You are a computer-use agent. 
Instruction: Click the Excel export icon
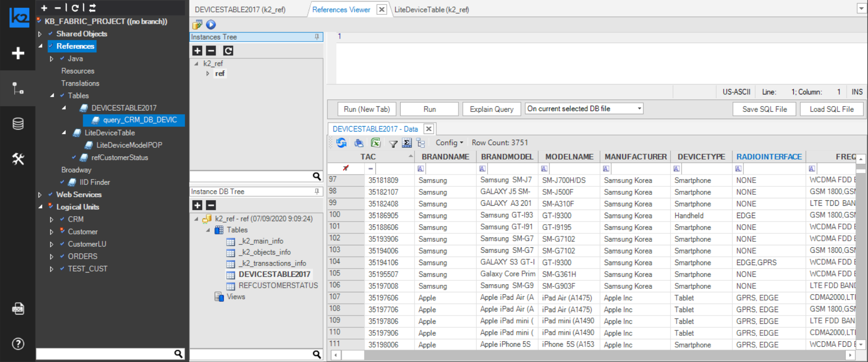coord(376,143)
